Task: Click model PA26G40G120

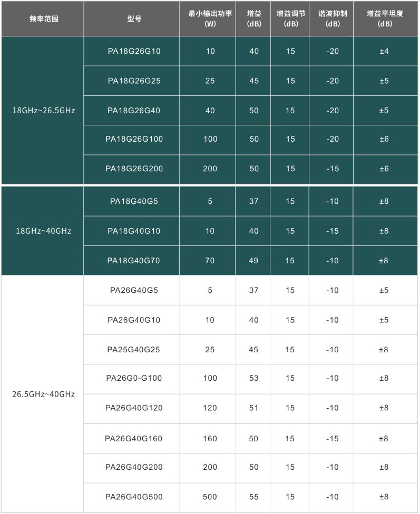Action: 134,408
